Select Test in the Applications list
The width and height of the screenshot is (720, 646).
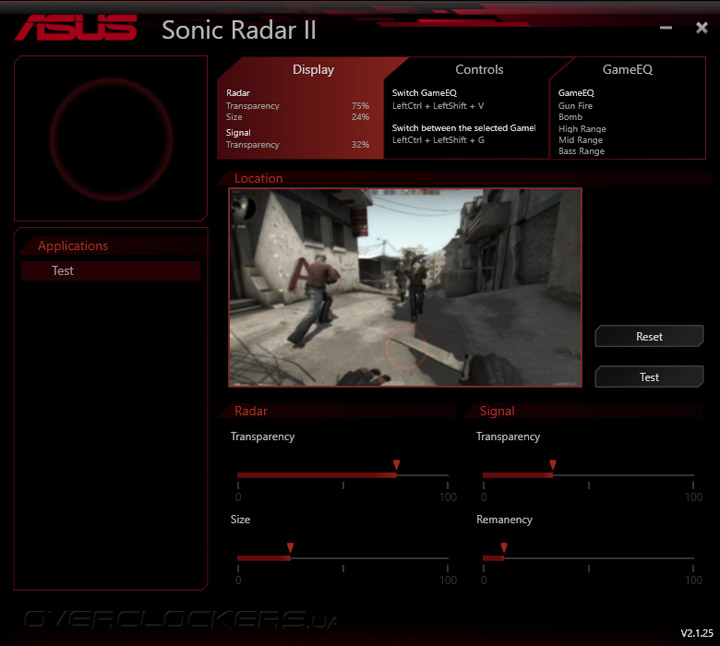(x=111, y=270)
